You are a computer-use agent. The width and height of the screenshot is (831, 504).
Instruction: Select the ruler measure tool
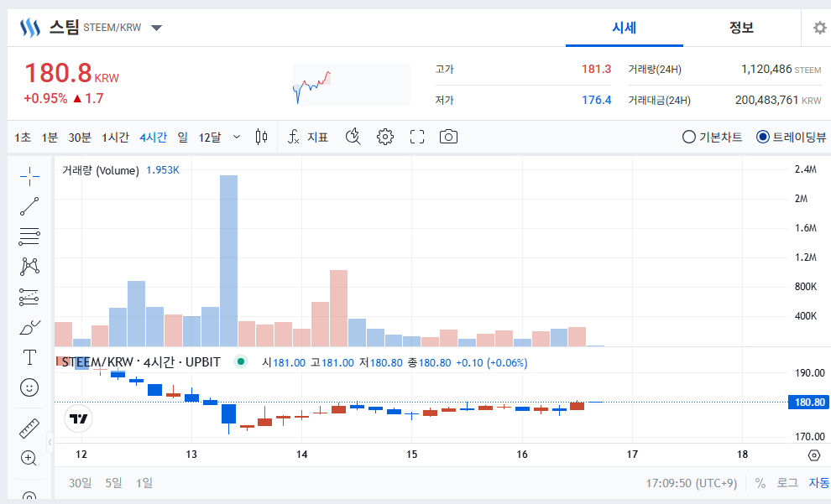click(29, 429)
